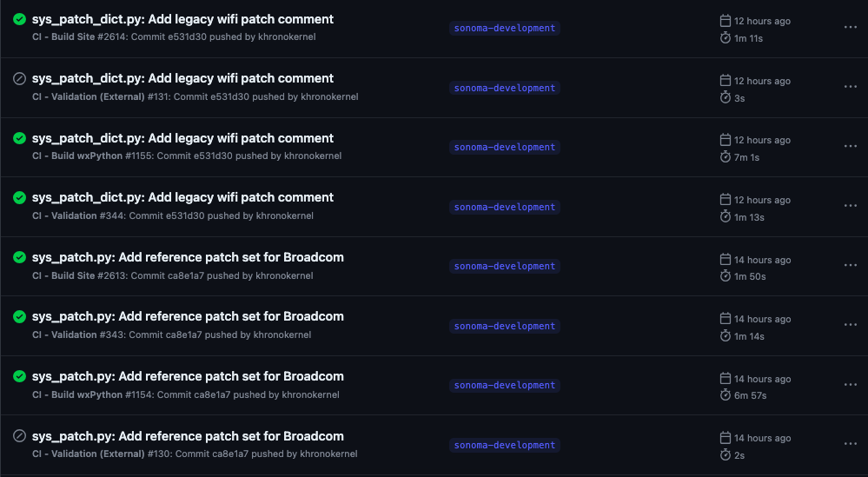Open options menu for Validation (External) #130

850,444
